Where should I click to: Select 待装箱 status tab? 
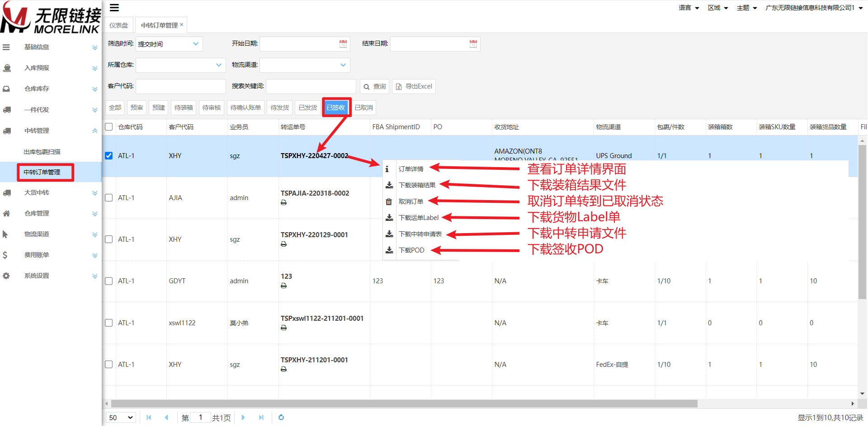coord(184,108)
